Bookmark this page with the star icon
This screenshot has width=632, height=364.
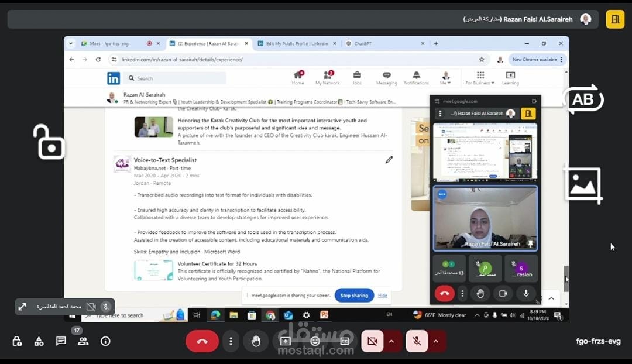[x=482, y=59]
